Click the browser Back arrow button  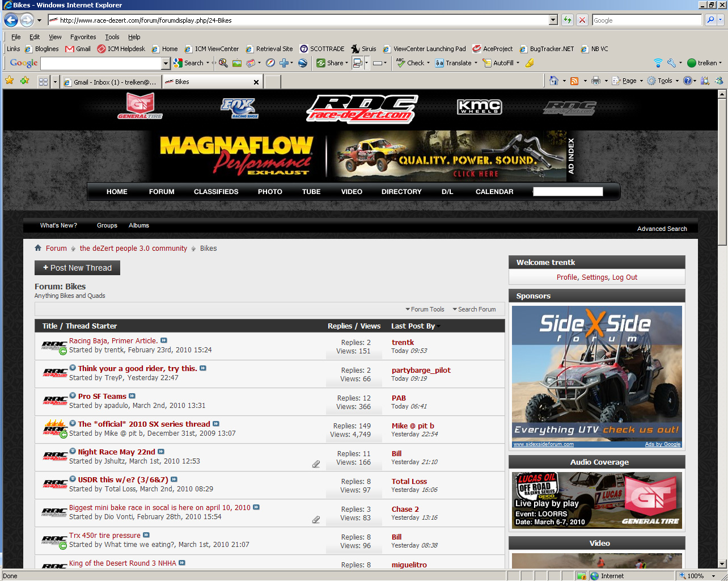pyautogui.click(x=11, y=20)
